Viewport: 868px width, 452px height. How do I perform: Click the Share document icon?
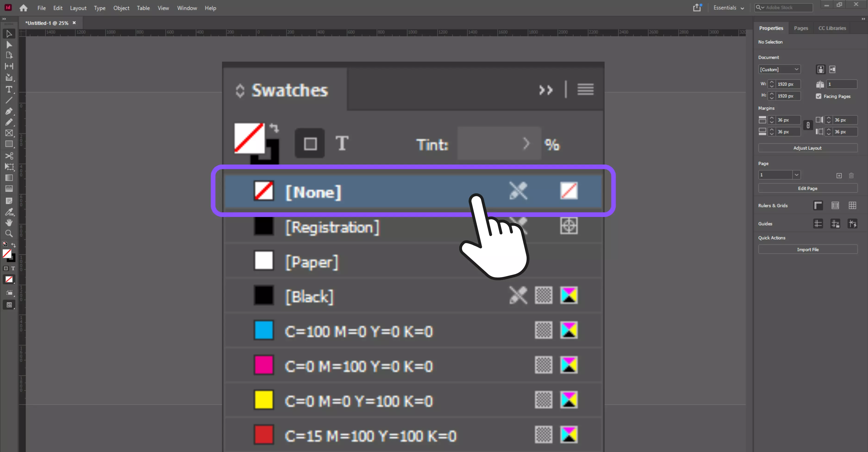(697, 8)
